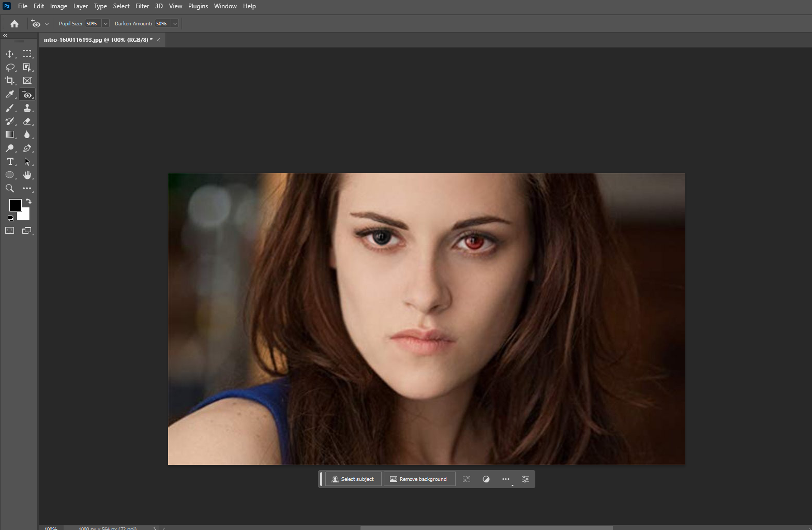This screenshot has height=530, width=812.
Task: Open the Pupil Size dropdown
Action: (x=106, y=24)
